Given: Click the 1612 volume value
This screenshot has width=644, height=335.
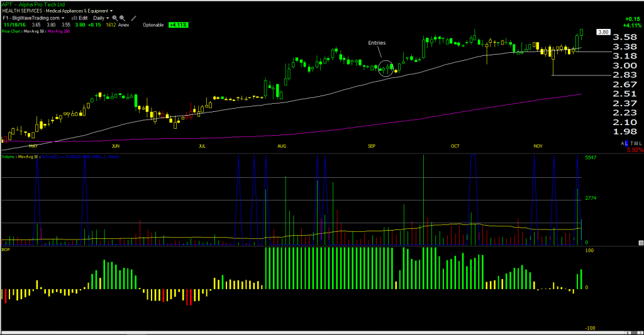Looking at the screenshot, I should (x=111, y=25).
